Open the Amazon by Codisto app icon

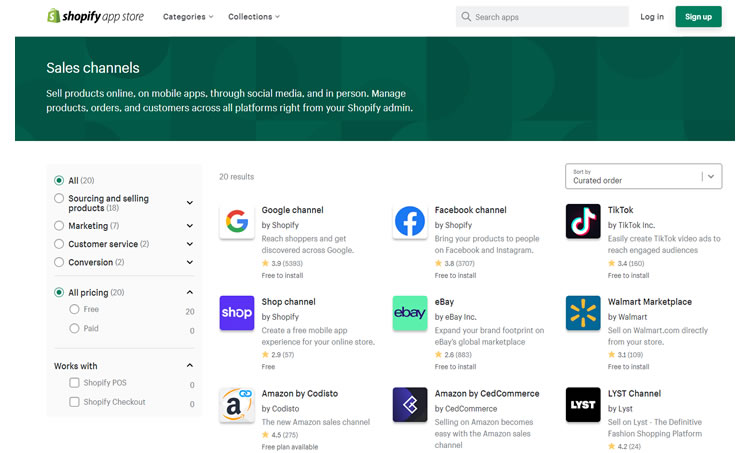point(237,405)
